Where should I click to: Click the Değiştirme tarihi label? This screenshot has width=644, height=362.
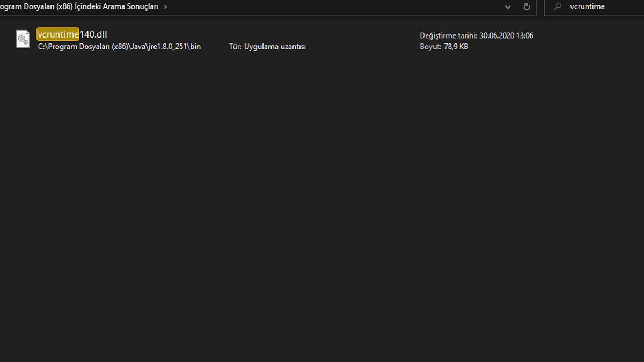448,36
